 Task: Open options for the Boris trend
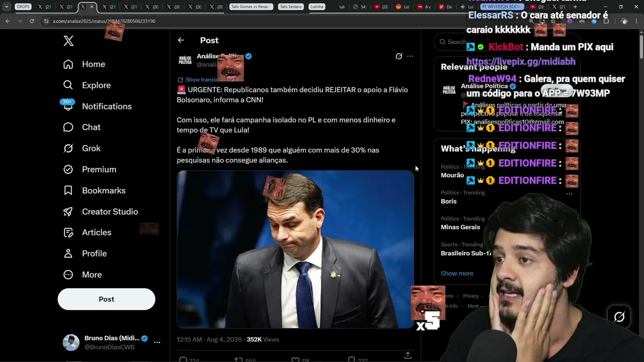(x=570, y=194)
